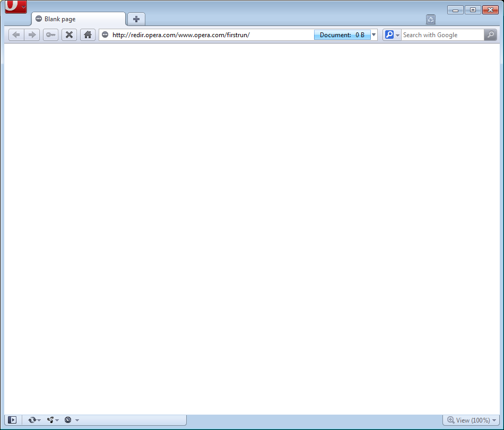504x430 pixels.
Task: Maximize the Opera window
Action: point(473,10)
